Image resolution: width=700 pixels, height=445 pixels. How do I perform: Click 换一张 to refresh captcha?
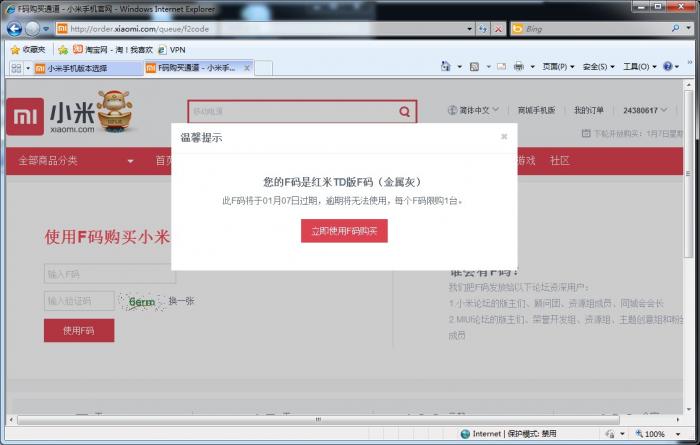[x=181, y=301]
